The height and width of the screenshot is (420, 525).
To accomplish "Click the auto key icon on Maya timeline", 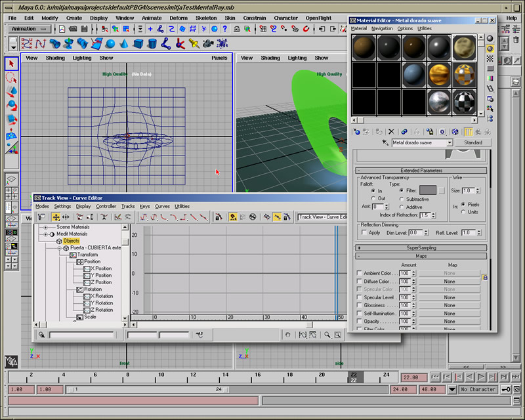I will pyautogui.click(x=505, y=389).
